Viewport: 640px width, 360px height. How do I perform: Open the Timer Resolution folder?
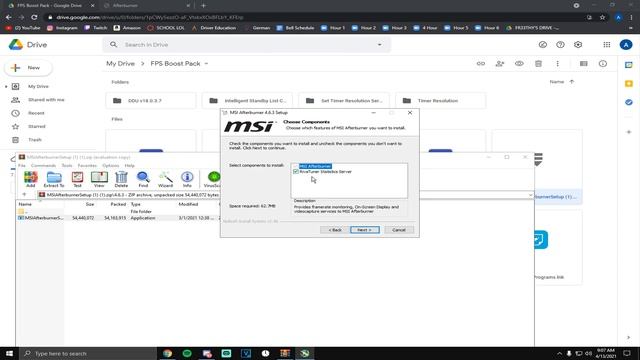[440, 100]
